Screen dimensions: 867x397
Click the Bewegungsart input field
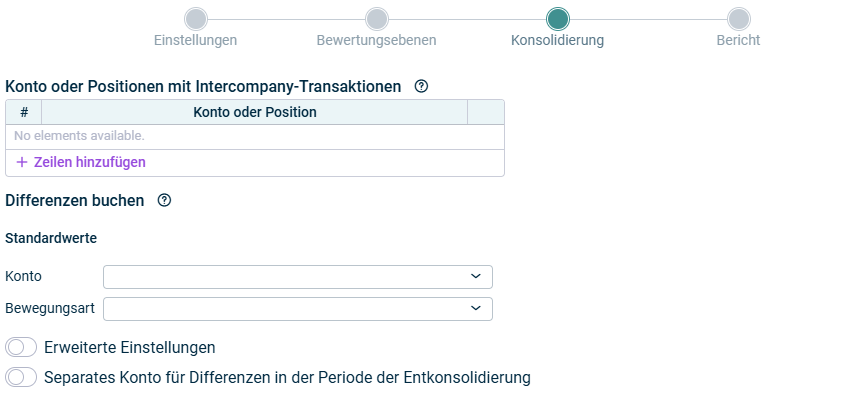point(297,309)
